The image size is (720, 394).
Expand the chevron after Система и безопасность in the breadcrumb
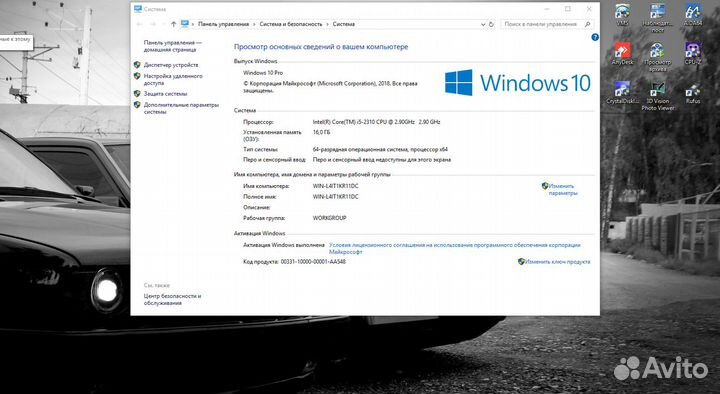click(328, 24)
